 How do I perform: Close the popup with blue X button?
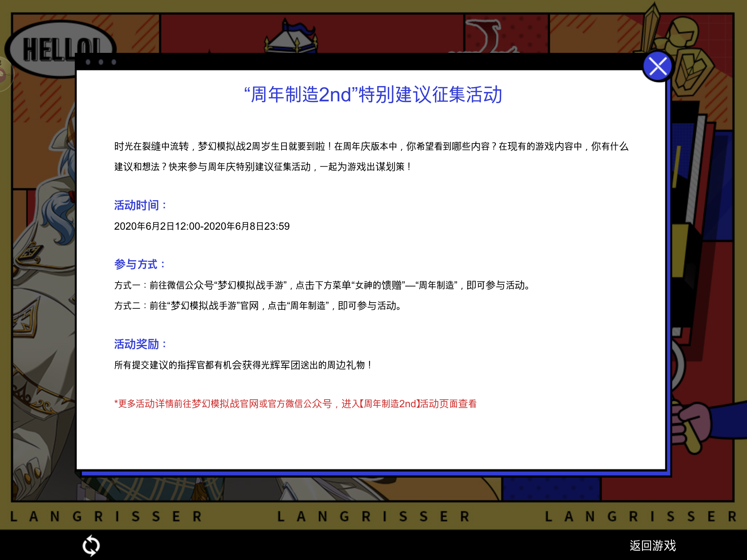pyautogui.click(x=657, y=67)
